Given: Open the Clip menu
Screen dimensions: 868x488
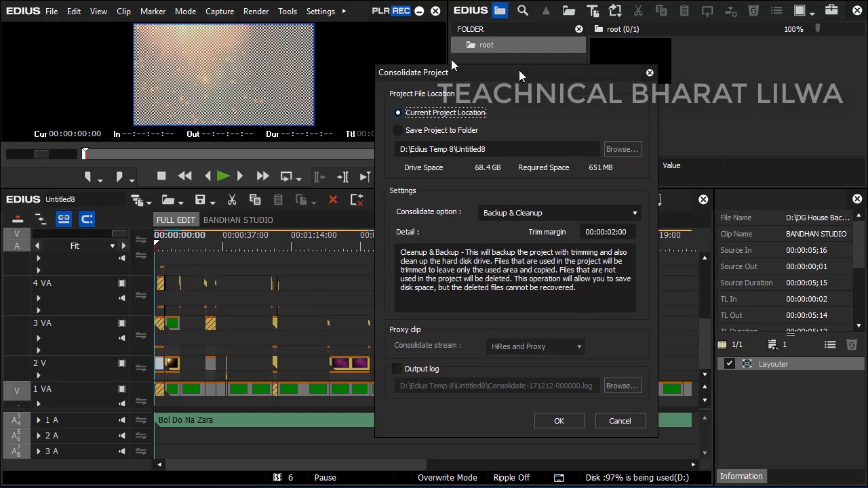Looking at the screenshot, I should [123, 12].
